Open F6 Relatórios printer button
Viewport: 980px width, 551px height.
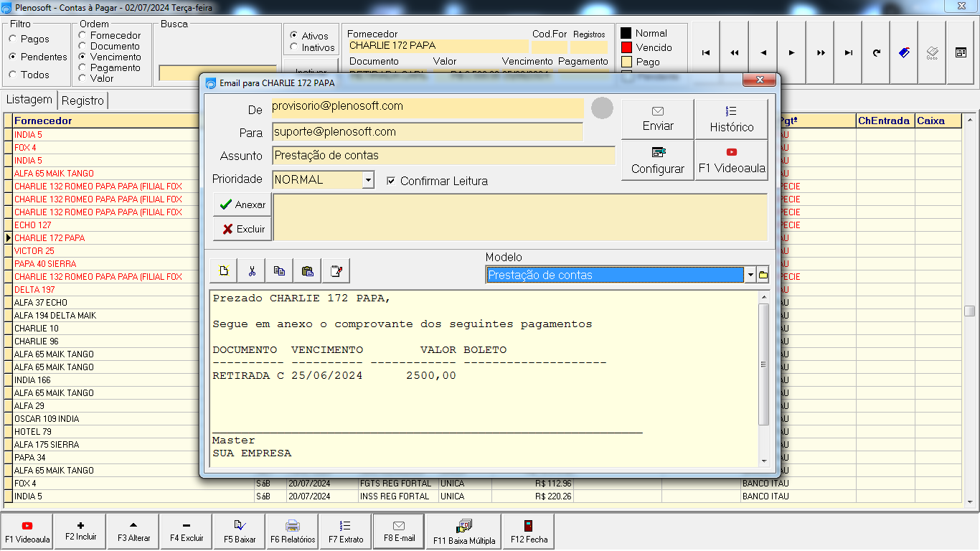point(293,532)
